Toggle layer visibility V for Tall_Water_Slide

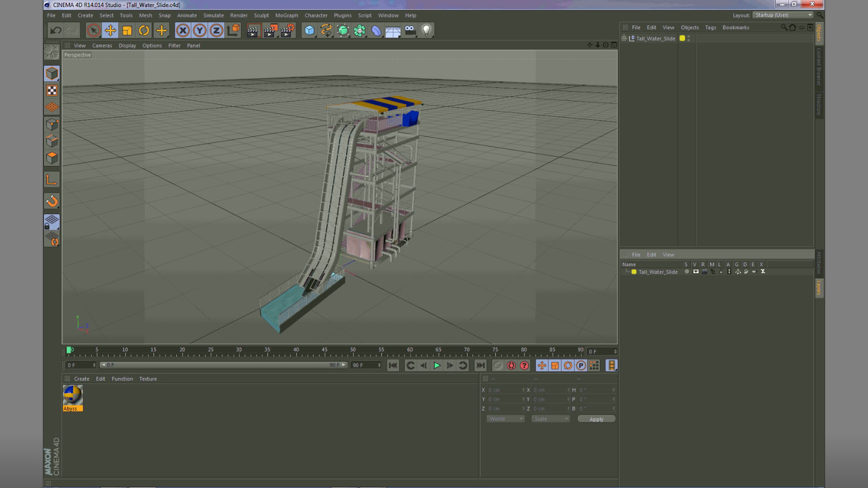pyautogui.click(x=695, y=272)
